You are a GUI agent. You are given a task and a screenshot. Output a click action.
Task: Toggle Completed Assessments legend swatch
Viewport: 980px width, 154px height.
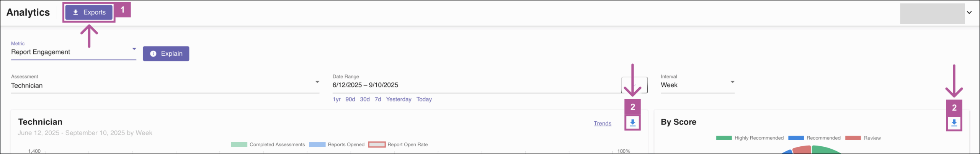click(x=239, y=145)
